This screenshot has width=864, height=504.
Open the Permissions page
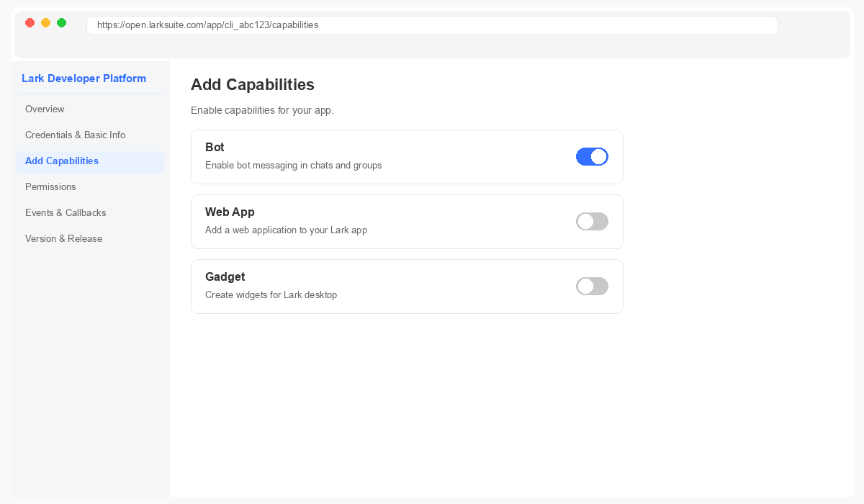pyautogui.click(x=90, y=187)
